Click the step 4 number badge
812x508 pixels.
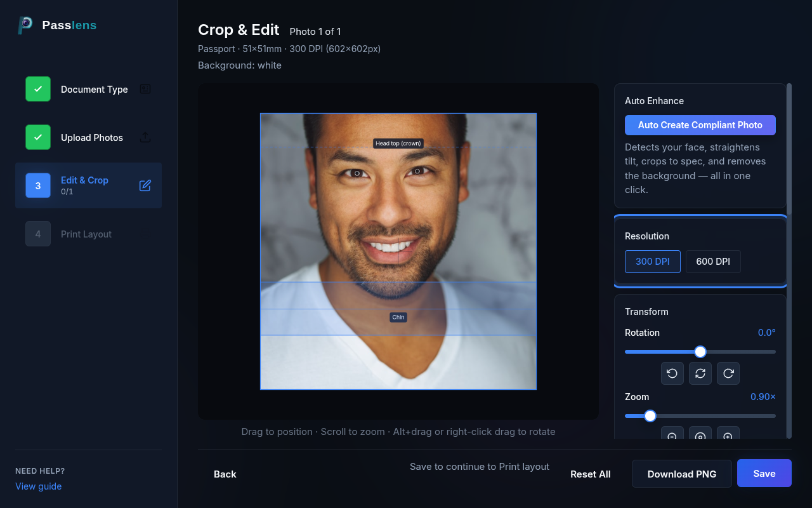[38, 234]
